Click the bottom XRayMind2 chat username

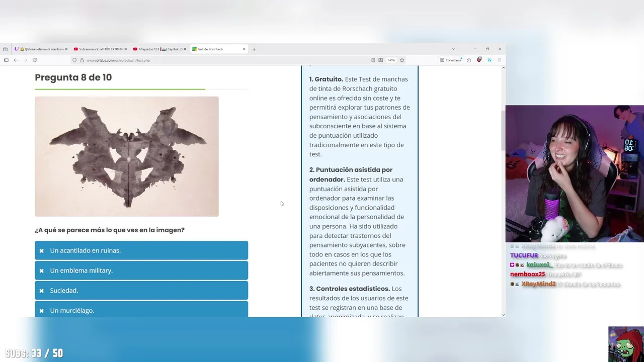pos(538,284)
